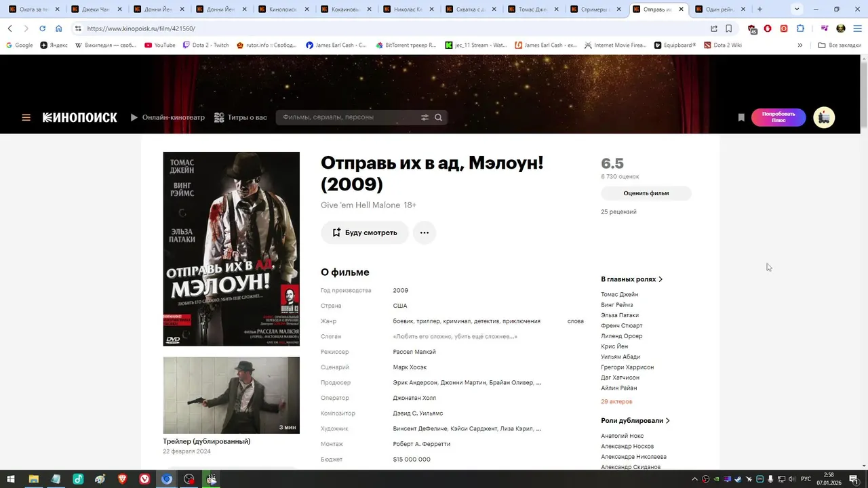Image resolution: width=868 pixels, height=488 pixels.
Task: Open browser extensions puzzle icon
Action: click(800, 28)
